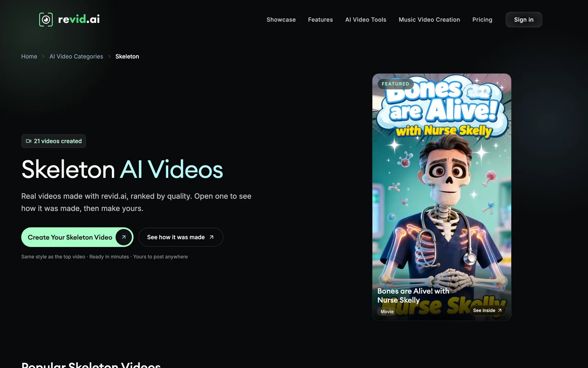Go to Home via the breadcrumb
This screenshot has height=368, width=588.
(29, 56)
